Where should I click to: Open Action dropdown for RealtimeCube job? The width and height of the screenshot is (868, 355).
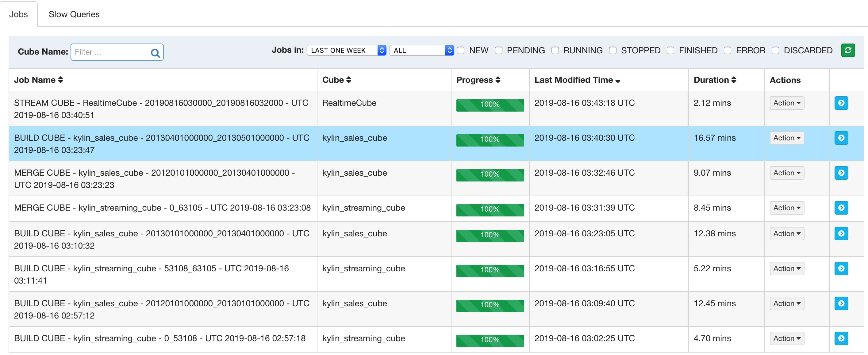pyautogui.click(x=786, y=103)
